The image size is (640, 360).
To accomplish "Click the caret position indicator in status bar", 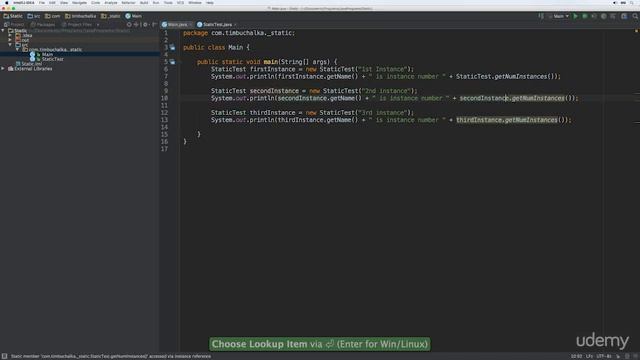I will coord(576,356).
